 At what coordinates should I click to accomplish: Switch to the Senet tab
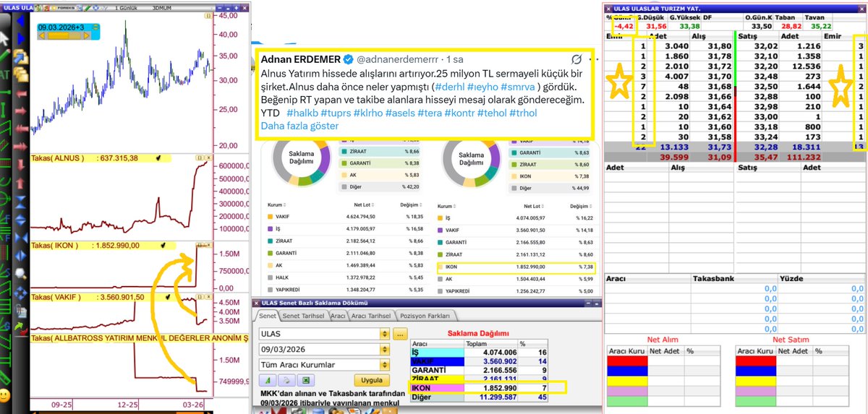point(268,316)
